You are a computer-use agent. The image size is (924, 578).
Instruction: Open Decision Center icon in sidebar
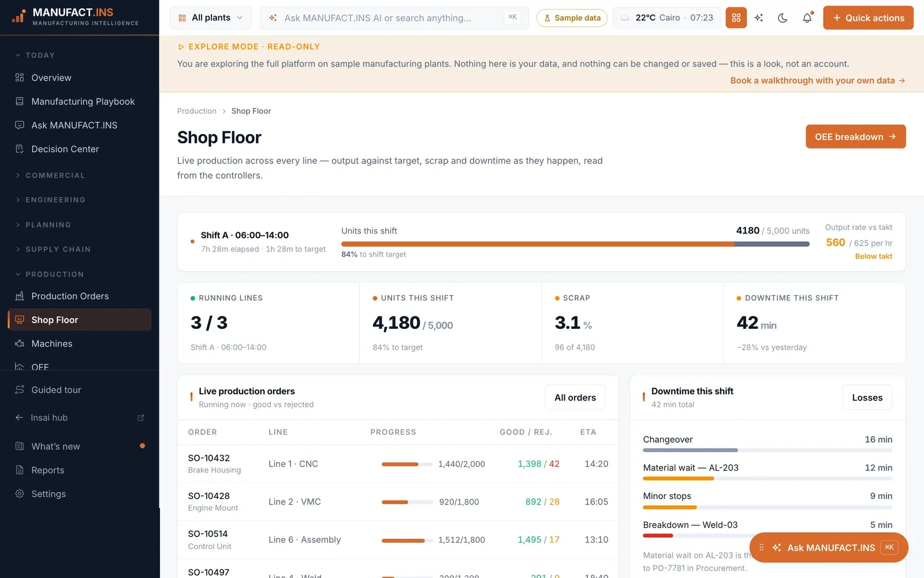click(20, 149)
